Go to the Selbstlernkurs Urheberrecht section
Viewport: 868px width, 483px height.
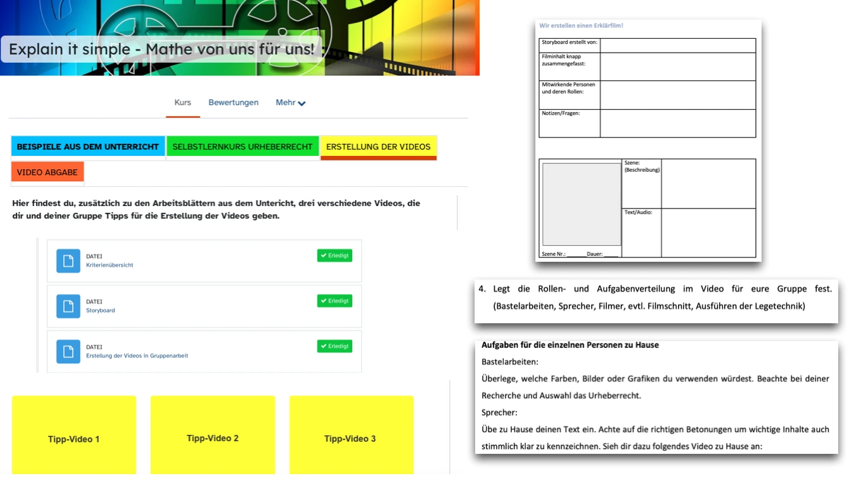(x=243, y=147)
